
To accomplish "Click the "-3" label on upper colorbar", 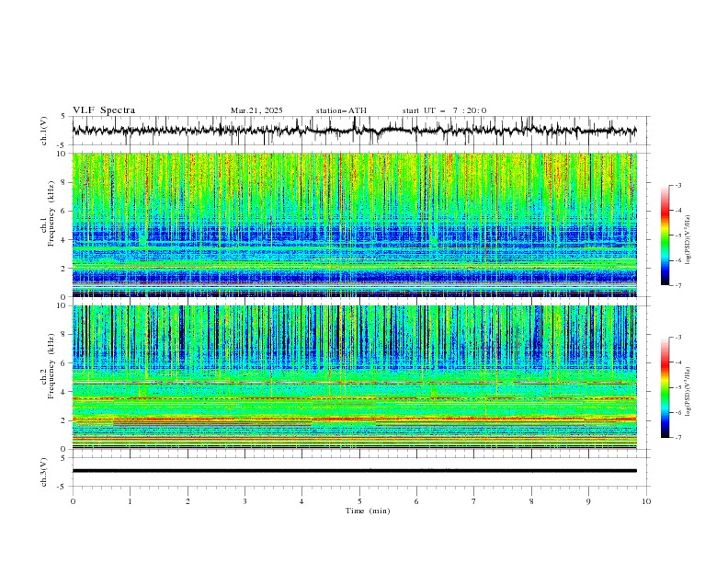I will pyautogui.click(x=677, y=185).
